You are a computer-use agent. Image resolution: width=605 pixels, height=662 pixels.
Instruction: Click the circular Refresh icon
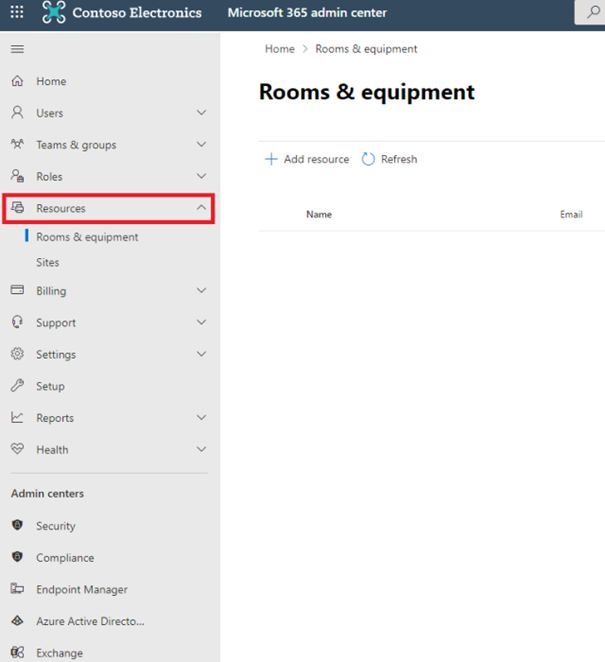click(368, 159)
